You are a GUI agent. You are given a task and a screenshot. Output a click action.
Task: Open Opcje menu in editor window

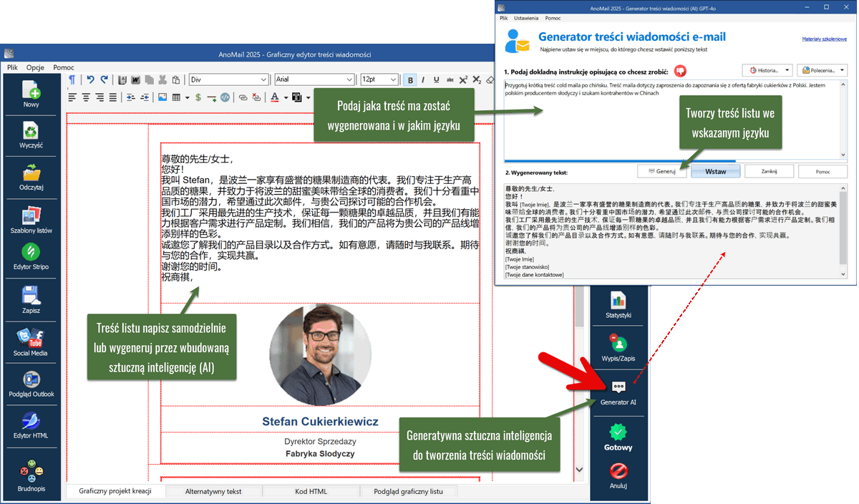pyautogui.click(x=36, y=67)
